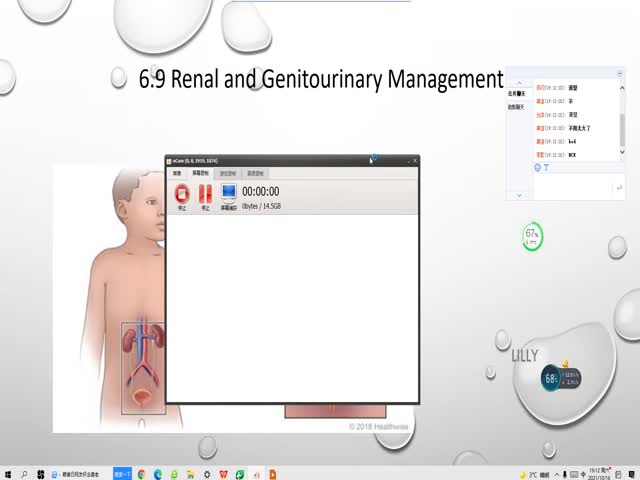Click the up chevron above chat tabs
Screen dimensions: 640x480
coord(519,83)
